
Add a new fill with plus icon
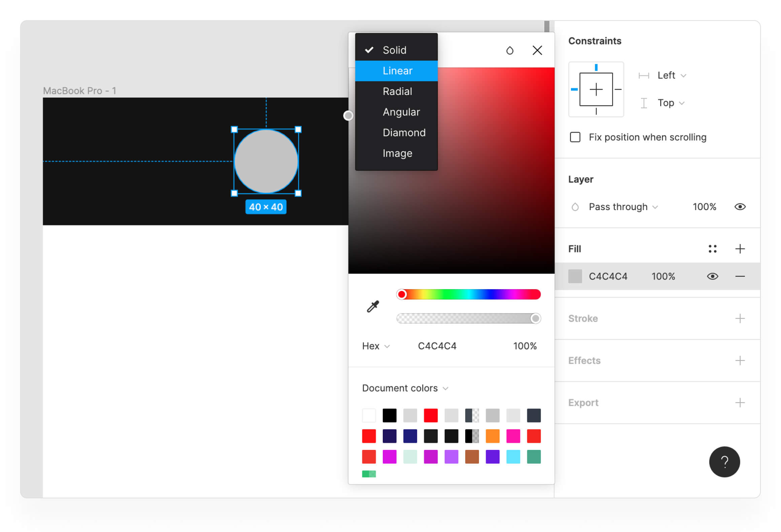pyautogui.click(x=740, y=249)
